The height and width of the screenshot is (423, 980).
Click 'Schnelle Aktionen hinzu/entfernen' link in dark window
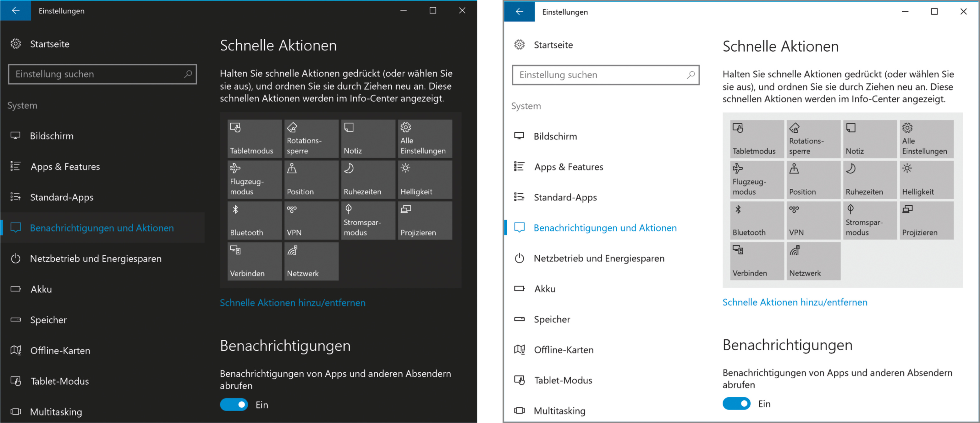point(292,303)
